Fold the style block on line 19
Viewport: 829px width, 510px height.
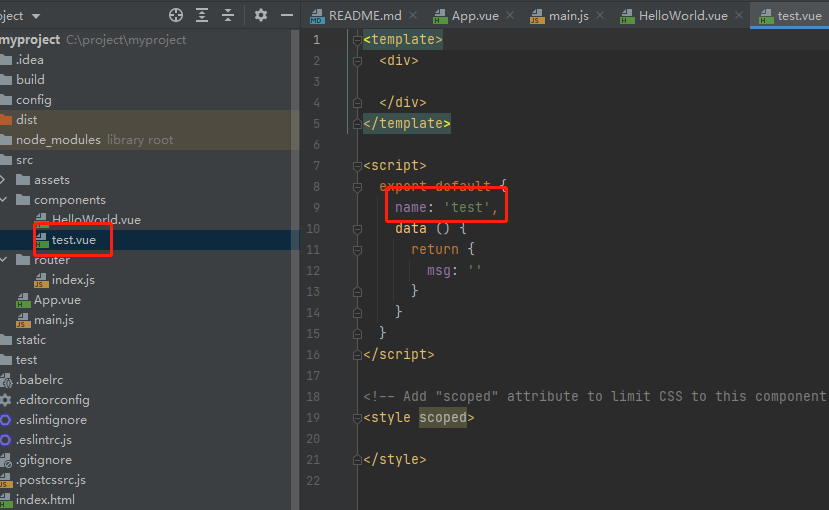[x=357, y=418]
